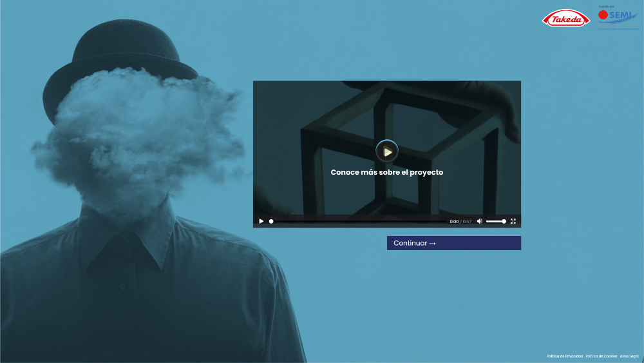Click the SEMI logo

click(x=618, y=18)
